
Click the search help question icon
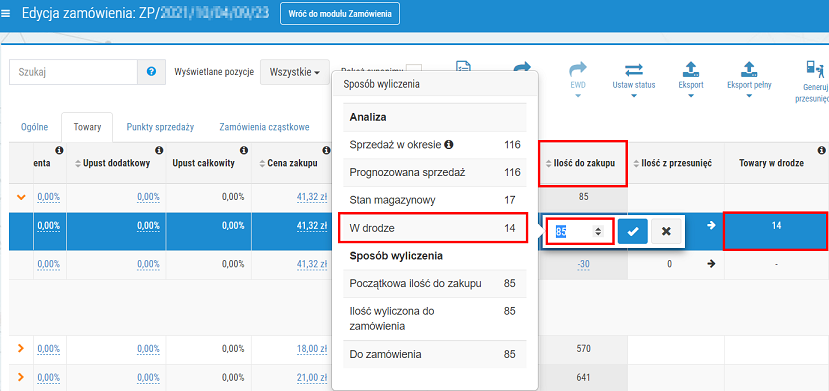tap(151, 72)
